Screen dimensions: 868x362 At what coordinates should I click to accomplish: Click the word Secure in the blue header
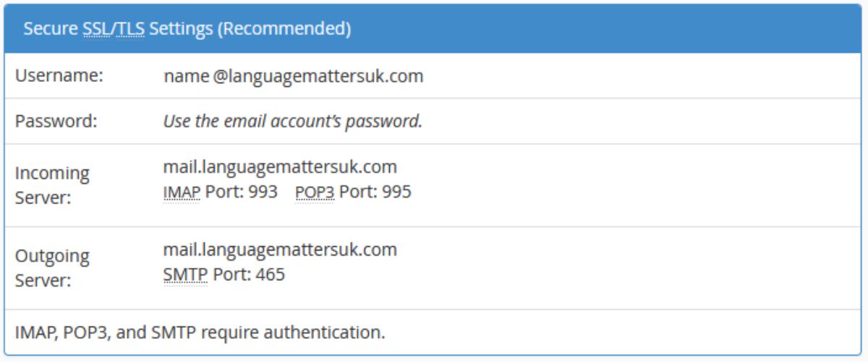pos(50,29)
